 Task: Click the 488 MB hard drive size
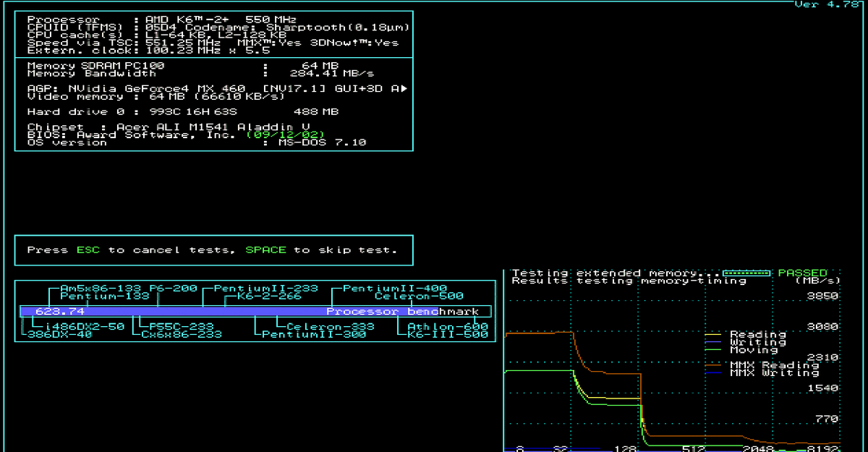click(x=316, y=111)
